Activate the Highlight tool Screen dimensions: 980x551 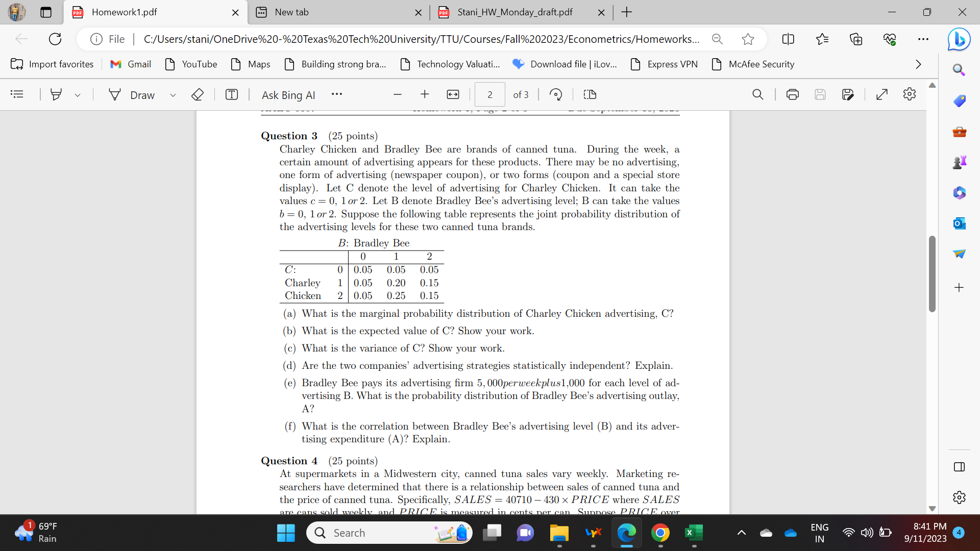pyautogui.click(x=56, y=94)
